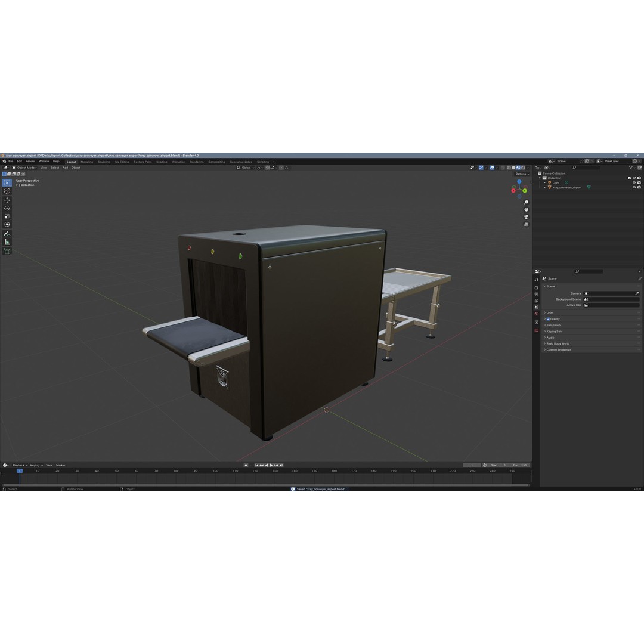Viewport: 644px width, 644px height.
Task: Toggle the Gravity checkbox
Action: (548, 319)
